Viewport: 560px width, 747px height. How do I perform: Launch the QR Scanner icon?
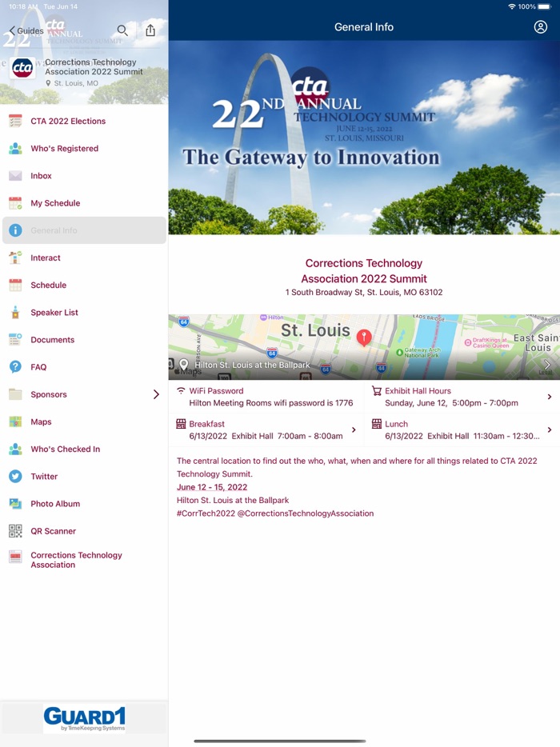click(x=15, y=531)
